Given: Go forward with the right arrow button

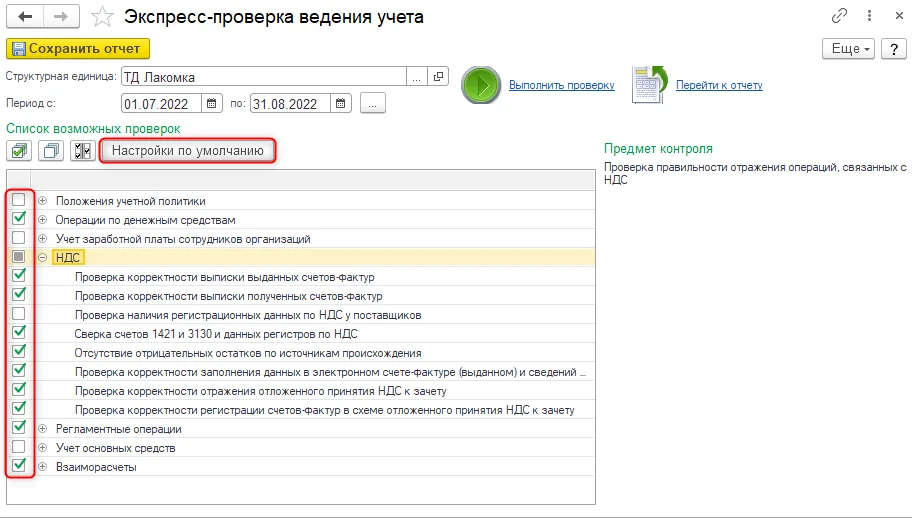Looking at the screenshot, I should [x=61, y=17].
